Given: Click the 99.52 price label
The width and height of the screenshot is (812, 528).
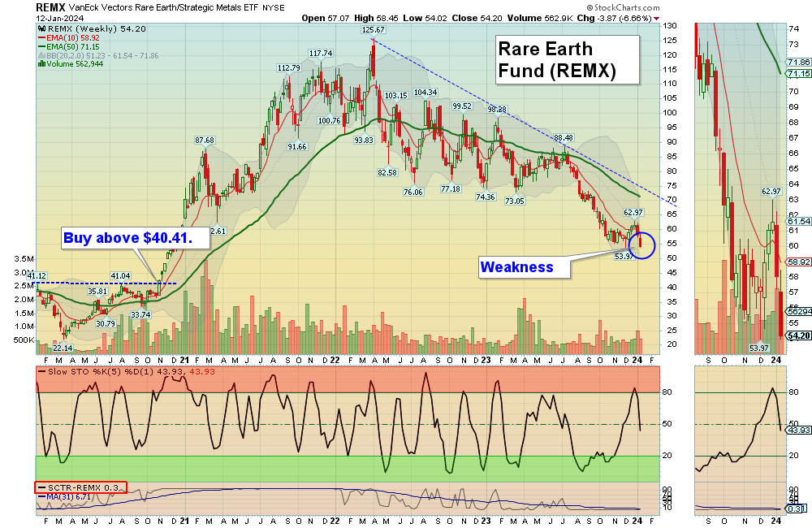Looking at the screenshot, I should click(462, 106).
